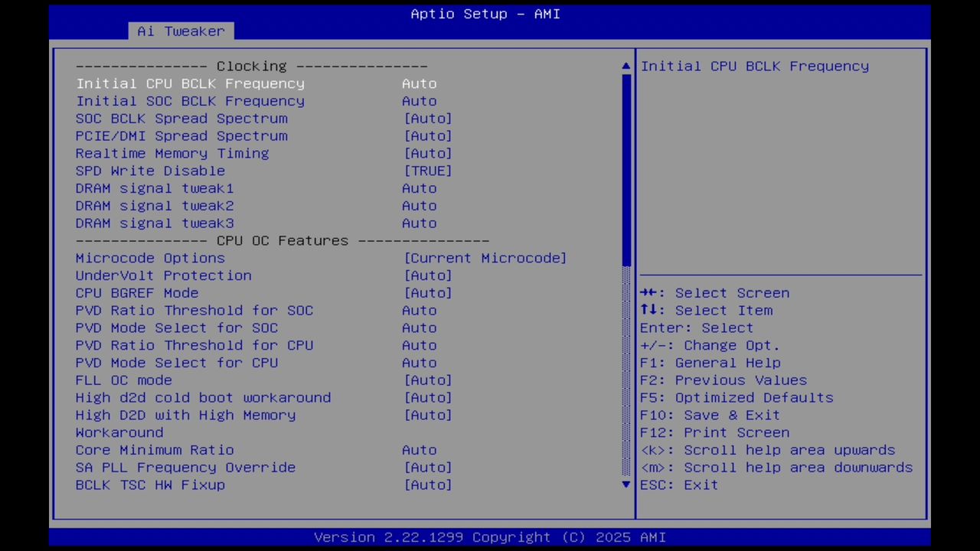Click the scrollbar down arrow
This screenshot has width=980, height=551.
tap(626, 484)
